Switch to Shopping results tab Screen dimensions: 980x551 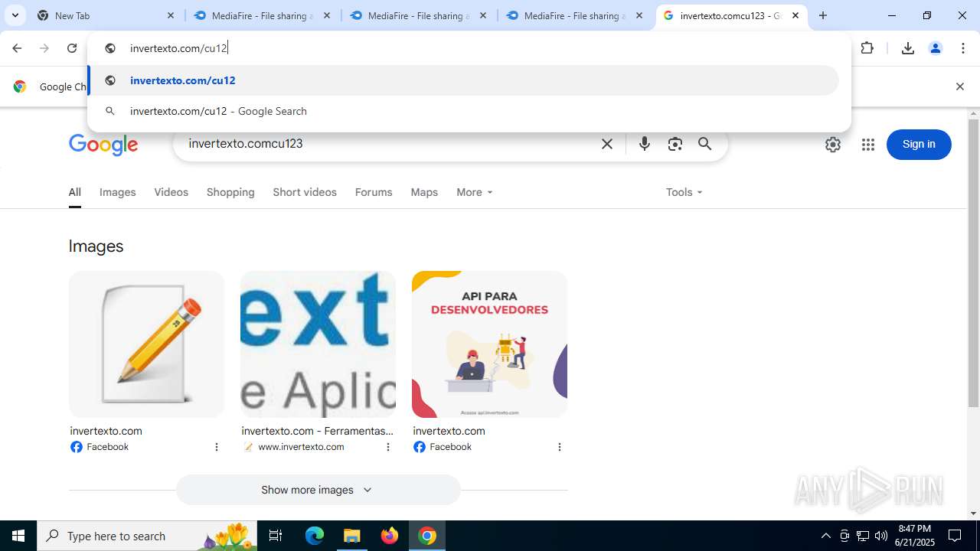230,193
